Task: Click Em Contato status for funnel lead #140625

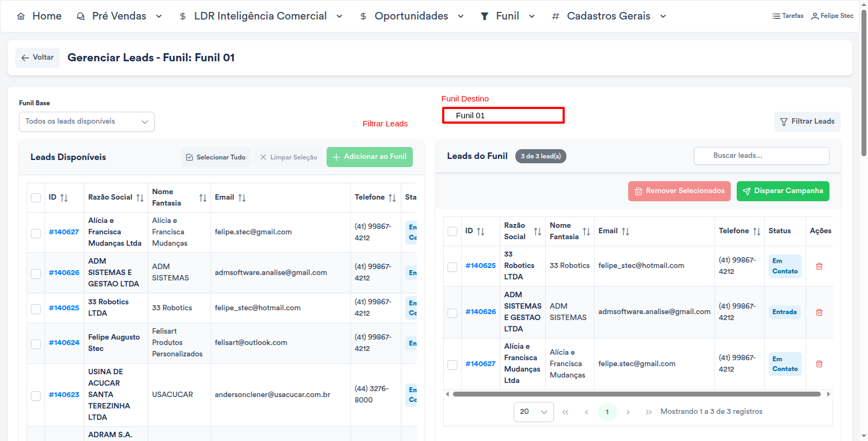Action: tap(785, 266)
